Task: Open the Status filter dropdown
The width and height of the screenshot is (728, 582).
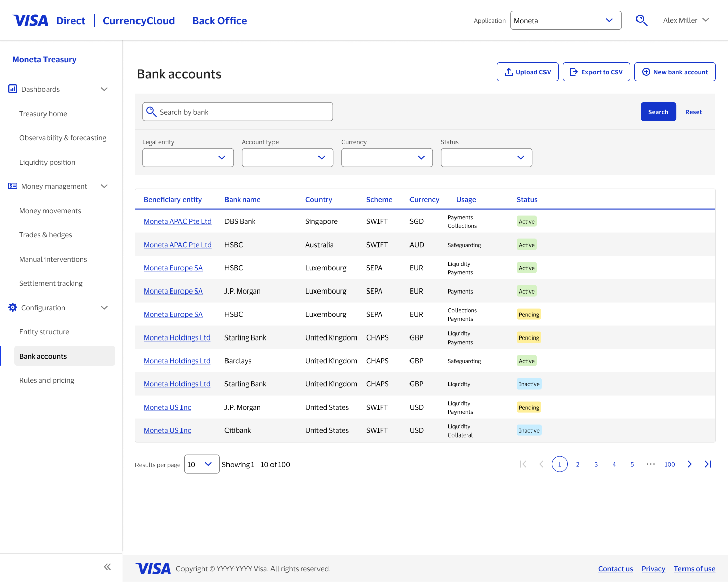Action: (486, 157)
